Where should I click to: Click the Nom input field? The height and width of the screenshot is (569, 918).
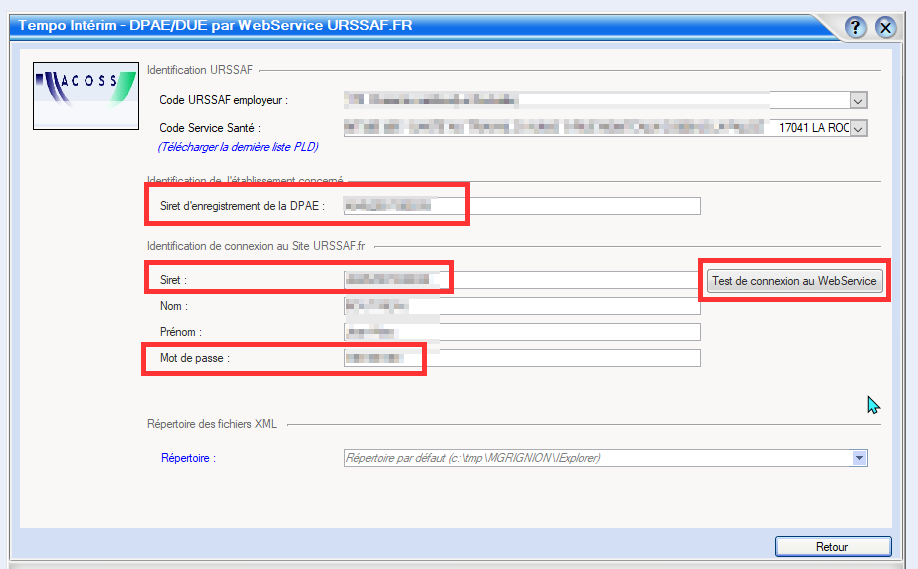click(x=522, y=306)
